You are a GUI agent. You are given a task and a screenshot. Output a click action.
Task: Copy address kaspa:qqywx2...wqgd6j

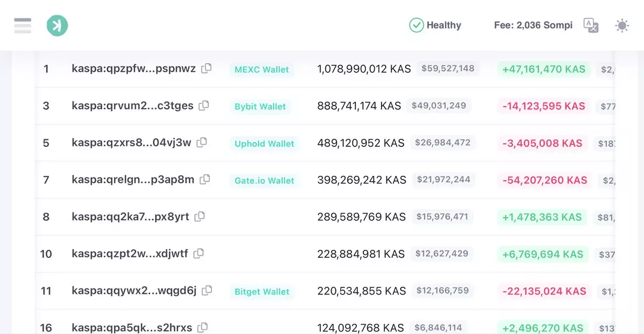207,291
